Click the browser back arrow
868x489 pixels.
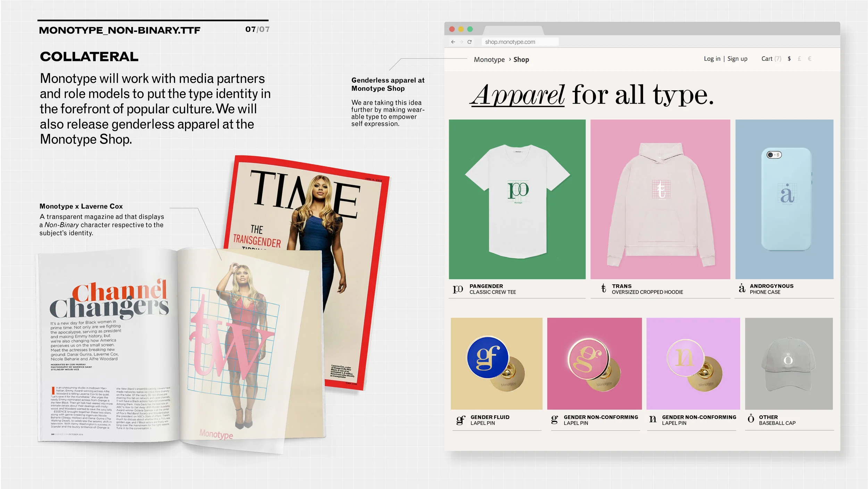tap(453, 42)
